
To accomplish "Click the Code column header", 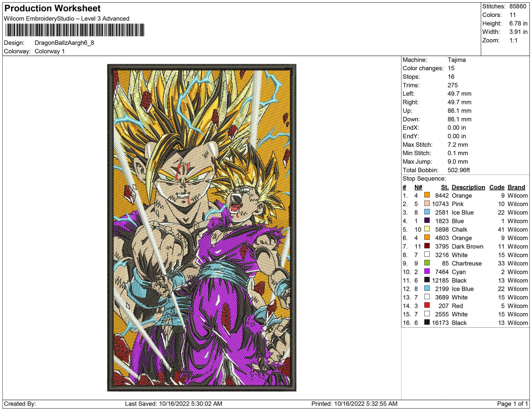I will pos(496,187).
